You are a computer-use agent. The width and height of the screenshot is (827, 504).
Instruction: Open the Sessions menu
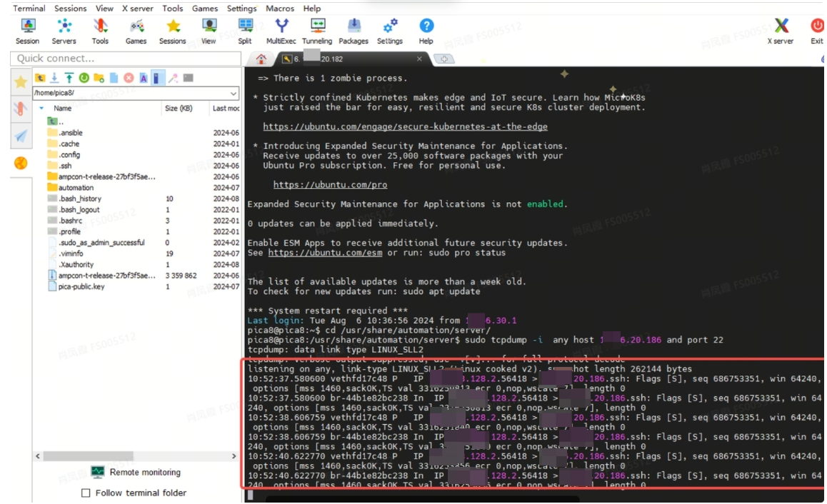tap(70, 9)
